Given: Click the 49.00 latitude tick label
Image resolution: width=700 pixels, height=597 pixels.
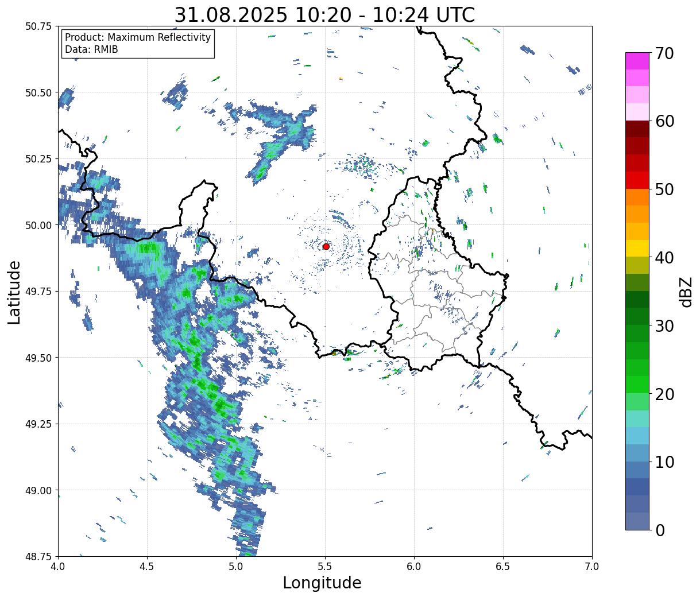Looking at the screenshot, I should tap(40, 490).
